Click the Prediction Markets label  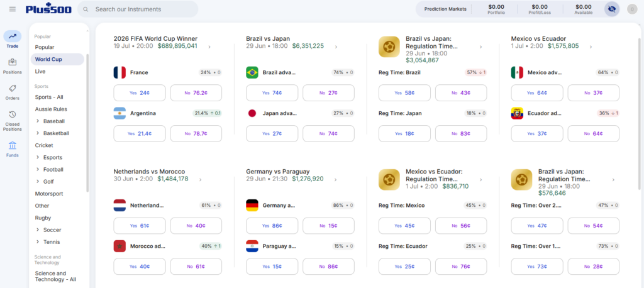click(445, 9)
